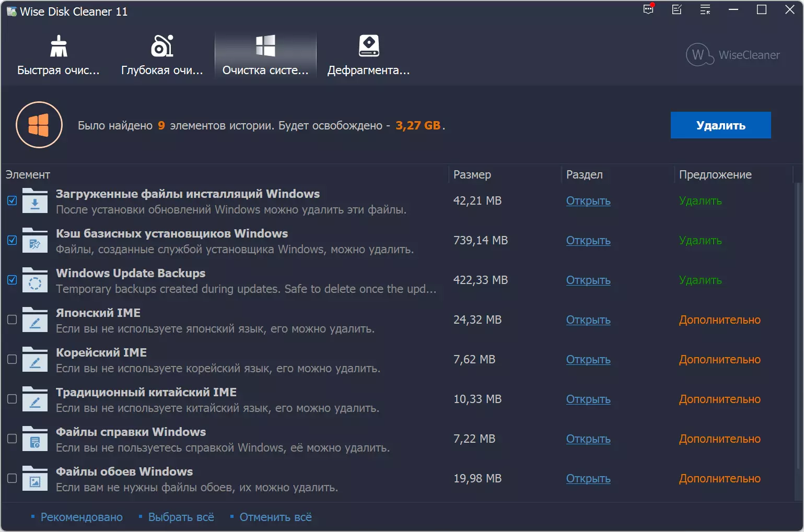Click the 3,27 GB freed-space value
This screenshot has height=532, width=804.
pos(418,125)
